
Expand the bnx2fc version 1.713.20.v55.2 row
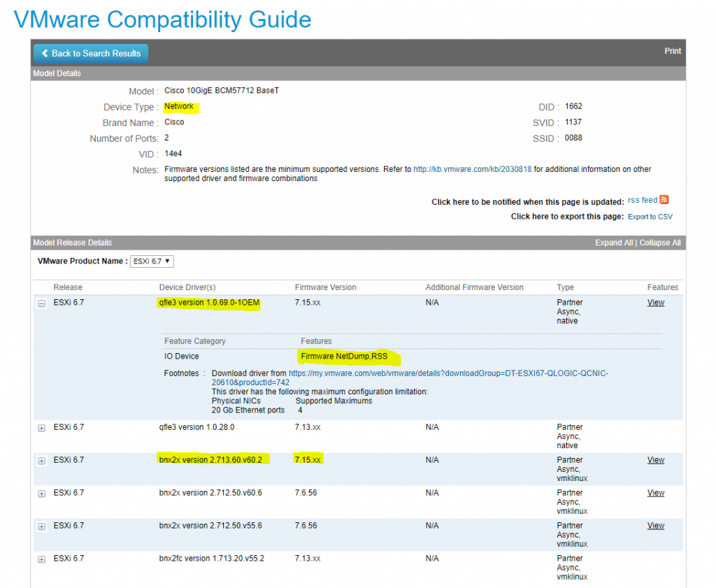coord(41,559)
